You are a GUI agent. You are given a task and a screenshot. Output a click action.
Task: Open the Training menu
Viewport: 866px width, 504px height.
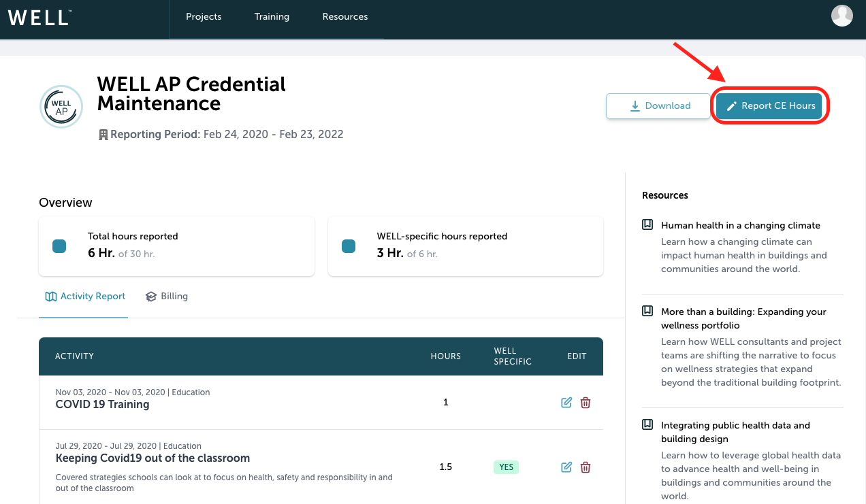272,17
